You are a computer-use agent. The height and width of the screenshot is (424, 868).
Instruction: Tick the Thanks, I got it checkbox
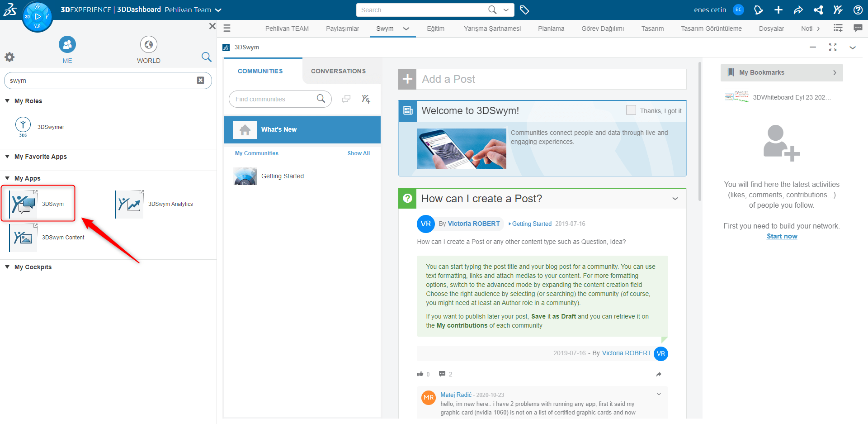click(631, 110)
